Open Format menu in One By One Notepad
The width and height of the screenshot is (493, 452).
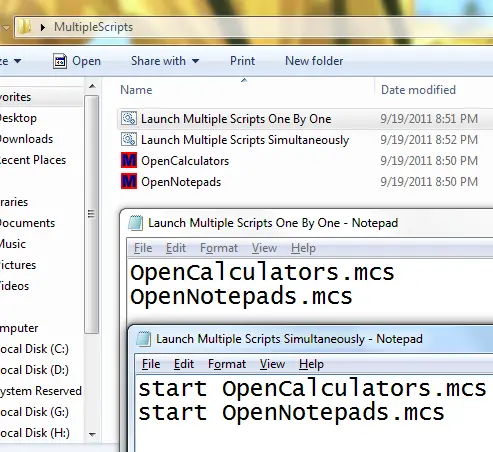[219, 248]
